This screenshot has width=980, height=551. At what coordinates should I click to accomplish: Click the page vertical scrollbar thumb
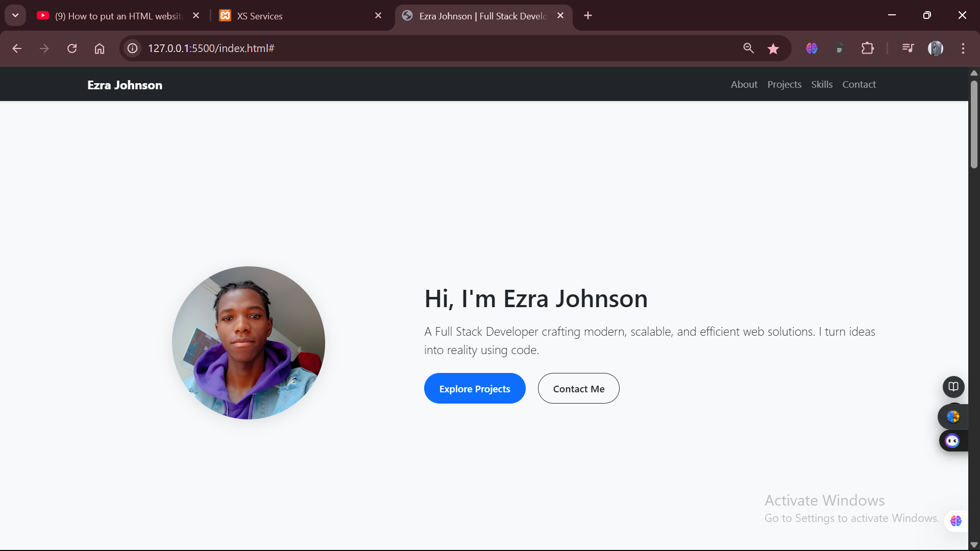[x=974, y=124]
